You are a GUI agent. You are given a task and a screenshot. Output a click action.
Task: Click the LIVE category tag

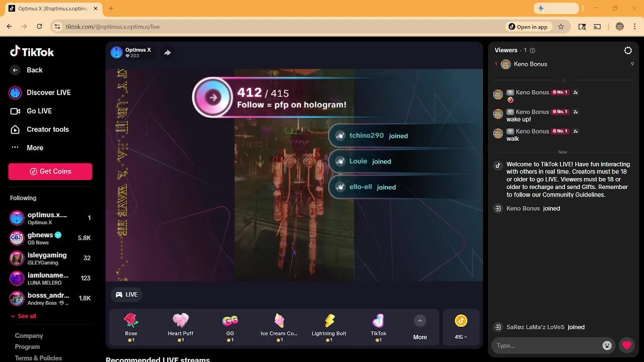click(x=127, y=295)
